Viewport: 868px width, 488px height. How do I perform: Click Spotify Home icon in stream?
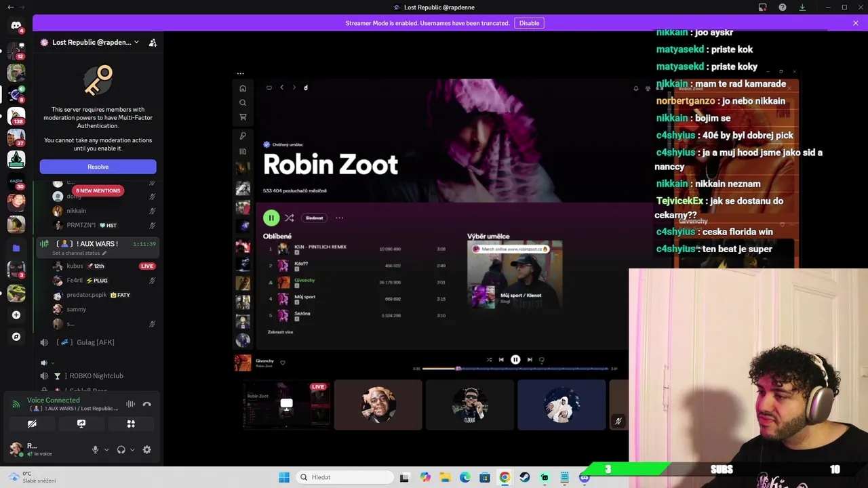(x=243, y=88)
